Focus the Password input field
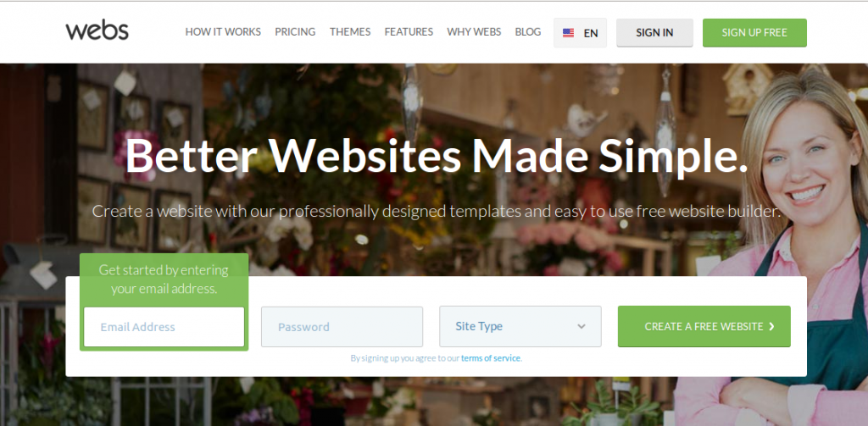The height and width of the screenshot is (426, 868). pos(342,327)
